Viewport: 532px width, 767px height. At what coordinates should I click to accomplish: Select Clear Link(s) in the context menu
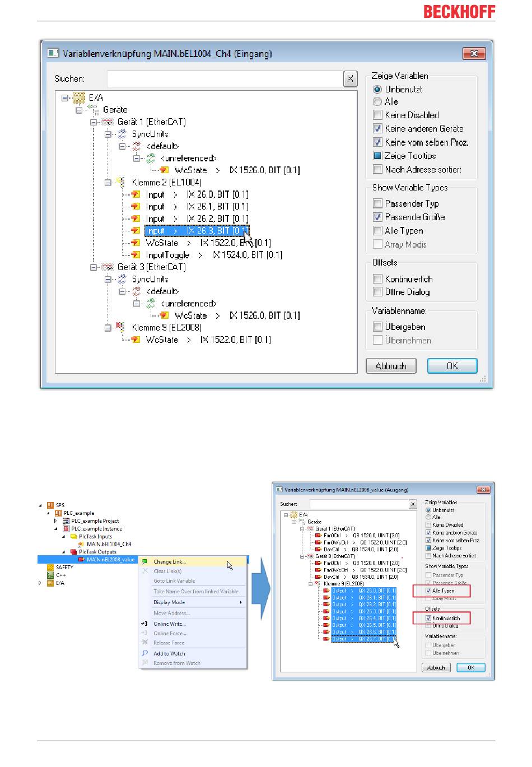point(192,571)
